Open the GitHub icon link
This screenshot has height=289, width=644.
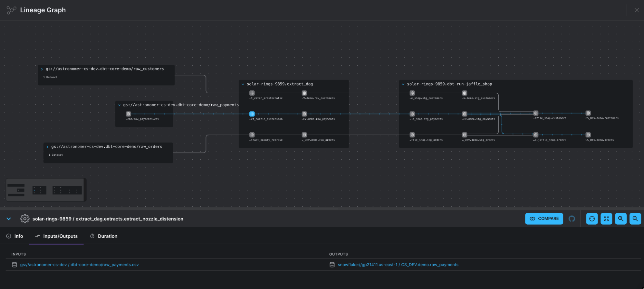pos(572,219)
